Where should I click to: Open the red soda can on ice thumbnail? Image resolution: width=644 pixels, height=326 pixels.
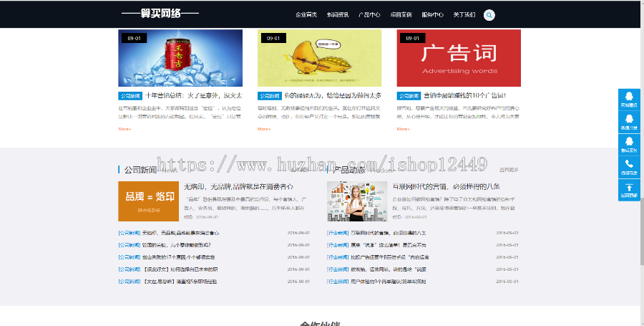180,58
